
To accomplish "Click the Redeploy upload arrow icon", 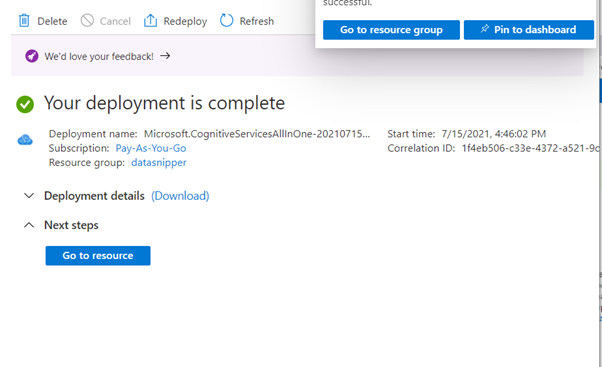I will [x=150, y=20].
